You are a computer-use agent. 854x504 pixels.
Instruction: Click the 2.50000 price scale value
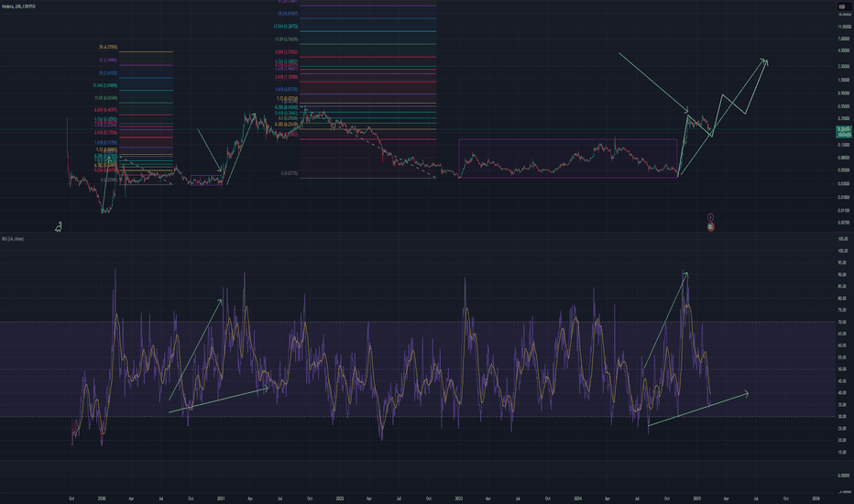844,67
